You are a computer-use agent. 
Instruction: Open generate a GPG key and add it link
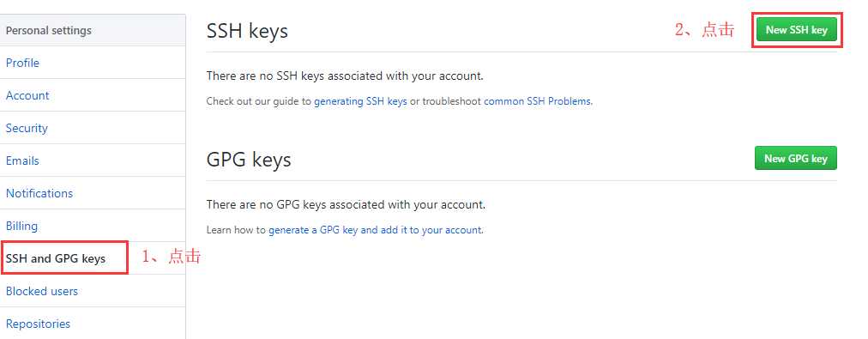(376, 230)
